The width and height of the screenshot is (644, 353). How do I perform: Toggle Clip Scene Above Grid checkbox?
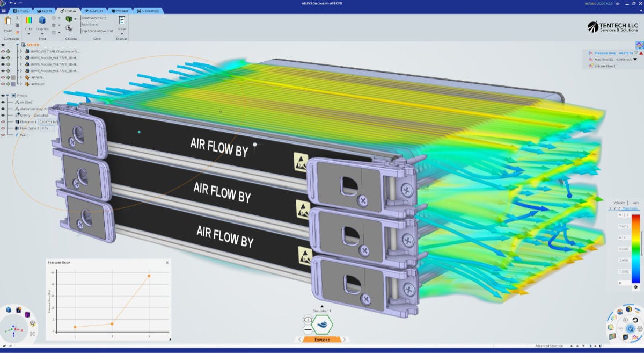(97, 31)
